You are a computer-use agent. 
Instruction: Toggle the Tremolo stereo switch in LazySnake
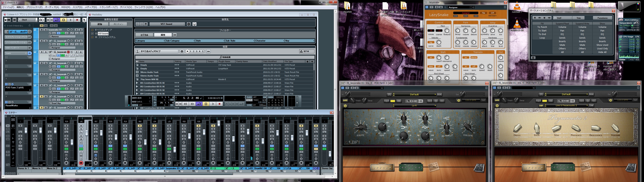point(474,58)
